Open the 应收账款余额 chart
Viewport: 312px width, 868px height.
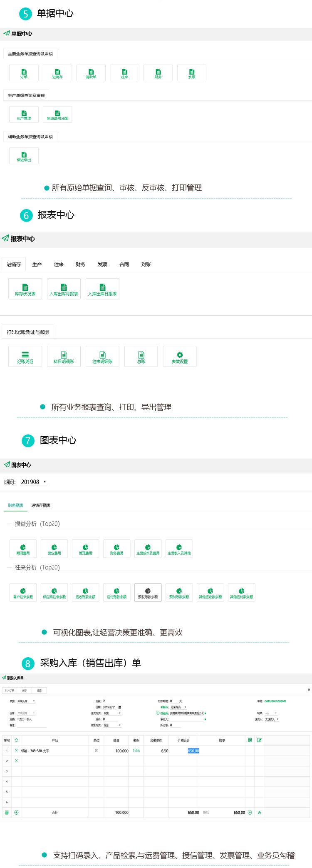pos(85,592)
